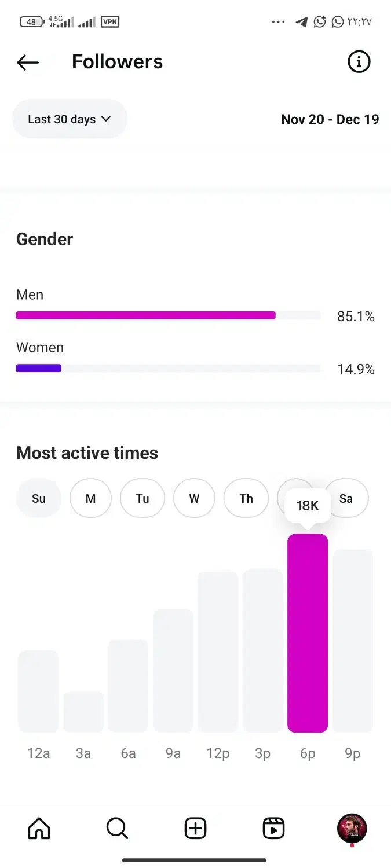Open the Reels icon

tap(273, 829)
